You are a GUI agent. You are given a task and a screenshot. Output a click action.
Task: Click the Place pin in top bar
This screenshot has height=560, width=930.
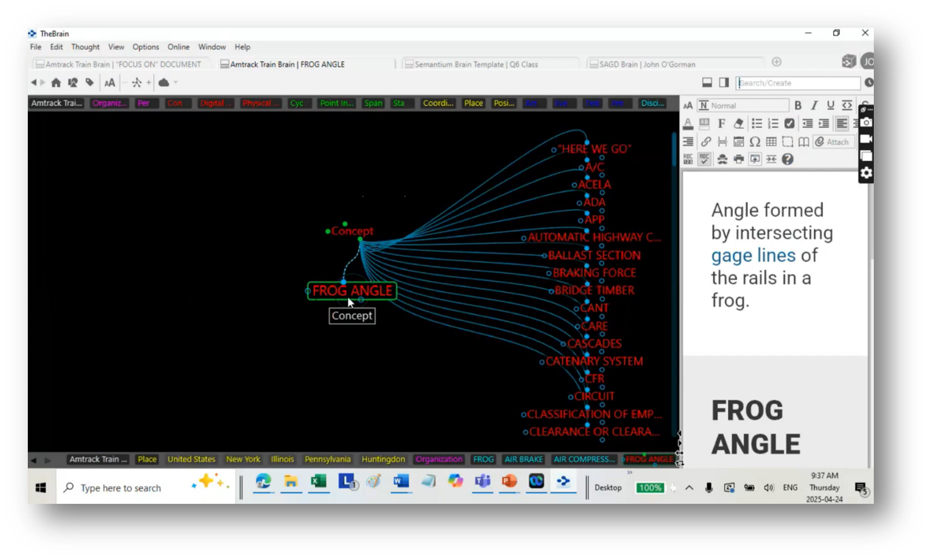473,103
